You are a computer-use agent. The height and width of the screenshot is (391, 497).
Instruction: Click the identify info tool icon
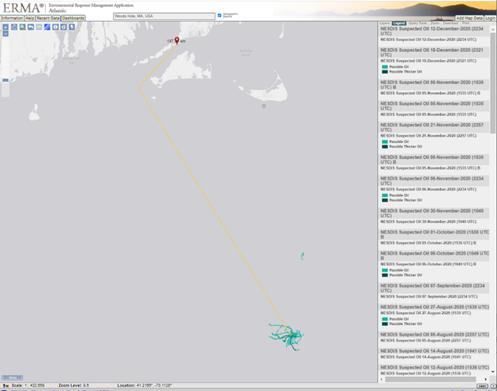(x=55, y=27)
